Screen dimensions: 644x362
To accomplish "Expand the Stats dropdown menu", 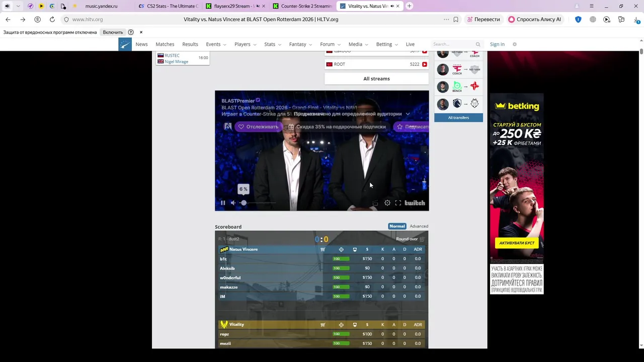I will point(273,44).
